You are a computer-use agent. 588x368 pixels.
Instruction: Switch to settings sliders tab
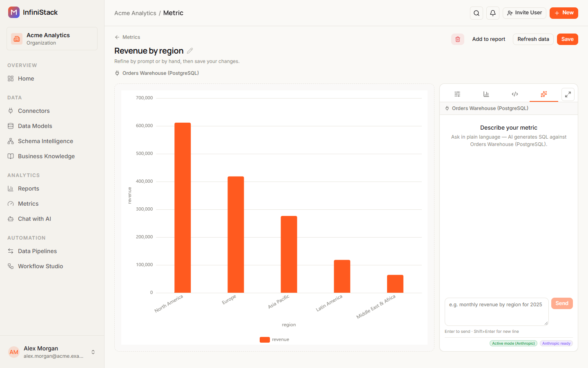point(457,94)
